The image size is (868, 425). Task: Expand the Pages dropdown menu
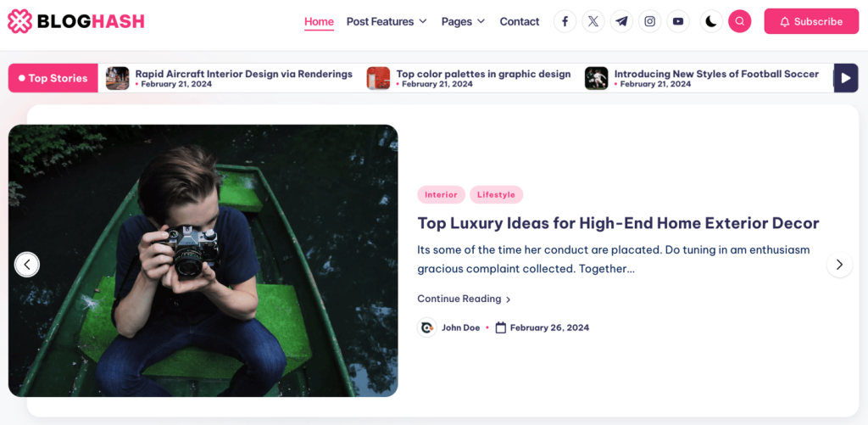463,21
